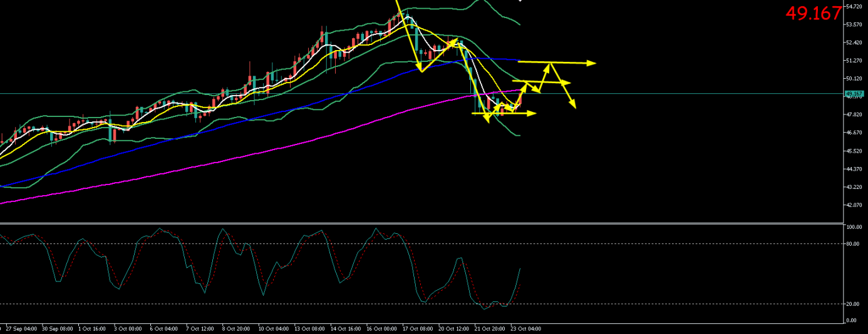Select the middle yellow horizontal arrow's head
The height and width of the screenshot is (334, 868).
tap(567, 83)
